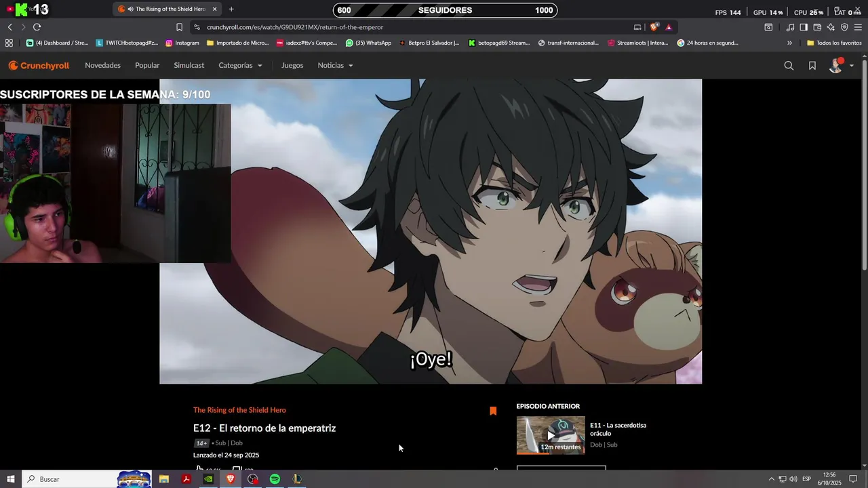868x488 pixels.
Task: Open the notification center icon
Action: pyautogui.click(x=853, y=479)
